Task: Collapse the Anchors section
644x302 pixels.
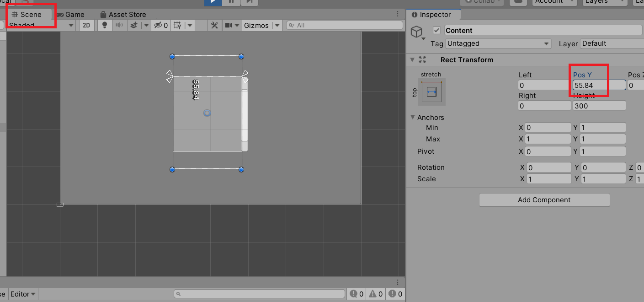Action: click(413, 118)
